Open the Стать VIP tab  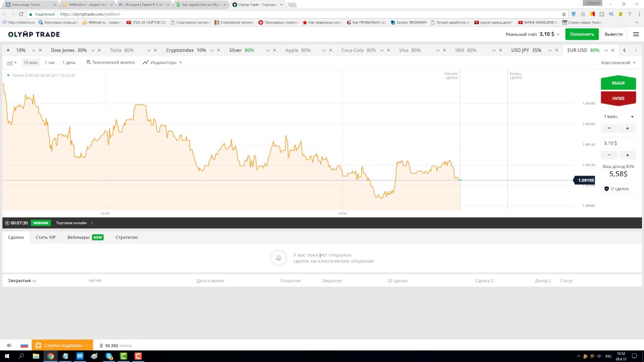45,237
